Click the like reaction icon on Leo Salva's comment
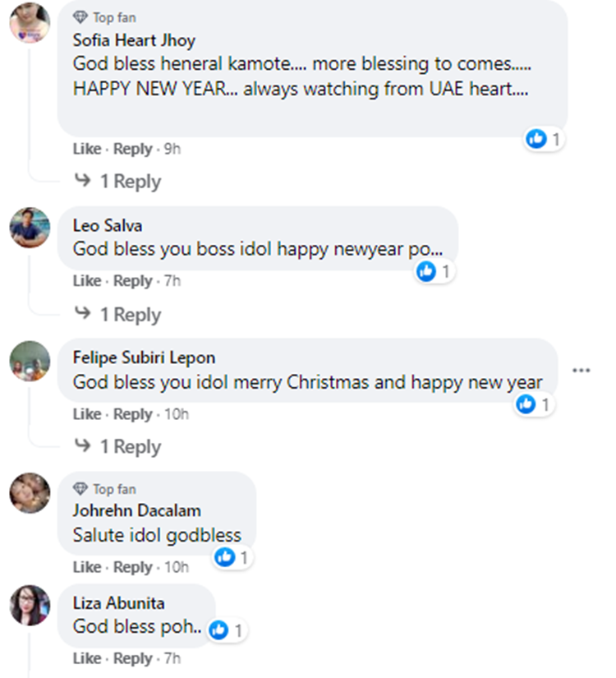 tap(426, 270)
